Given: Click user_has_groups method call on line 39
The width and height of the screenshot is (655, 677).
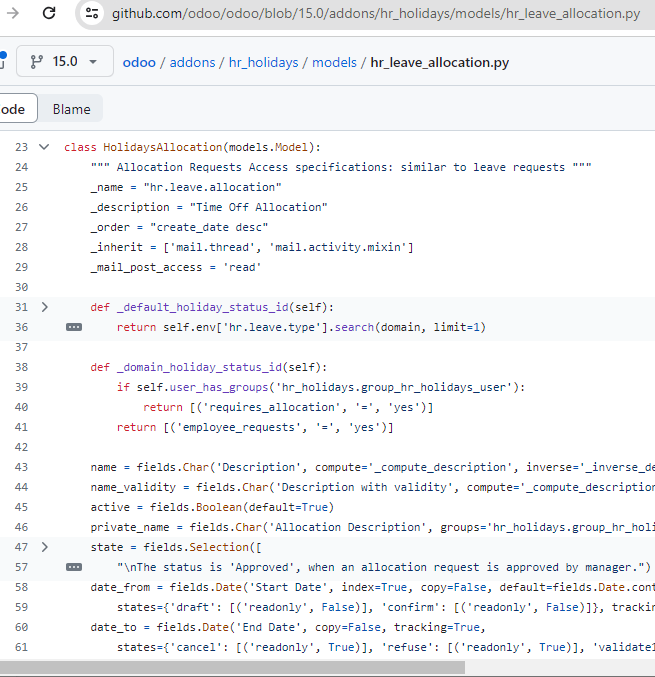Looking at the screenshot, I should [x=219, y=387].
